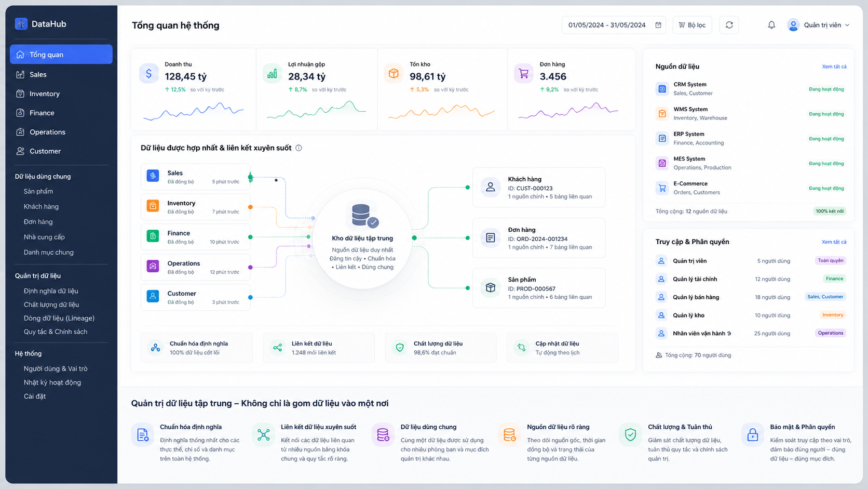Open Inventory section in sidebar
This screenshot has height=489, width=868.
(x=61, y=94)
